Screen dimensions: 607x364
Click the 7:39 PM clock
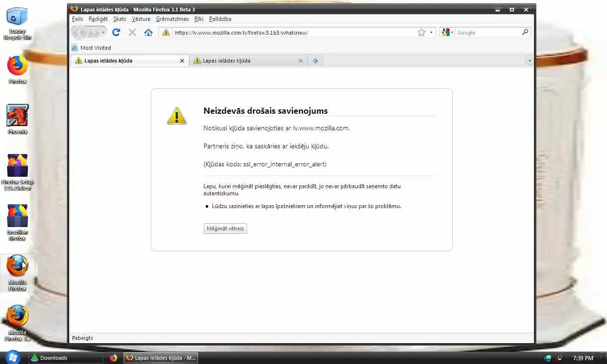[x=583, y=358]
